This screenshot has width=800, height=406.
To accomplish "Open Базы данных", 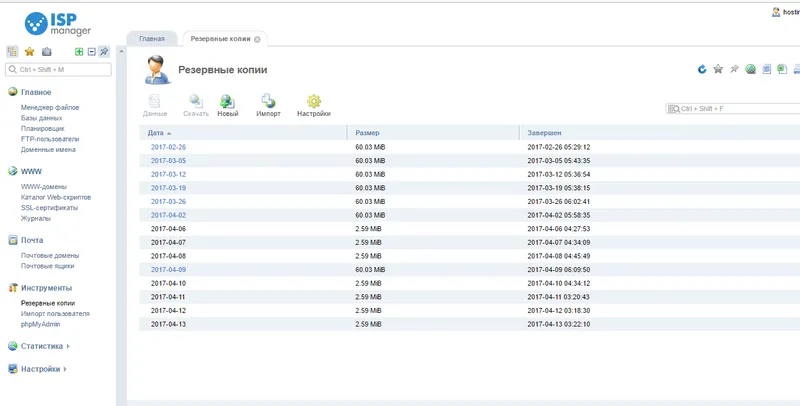I will (x=41, y=118).
